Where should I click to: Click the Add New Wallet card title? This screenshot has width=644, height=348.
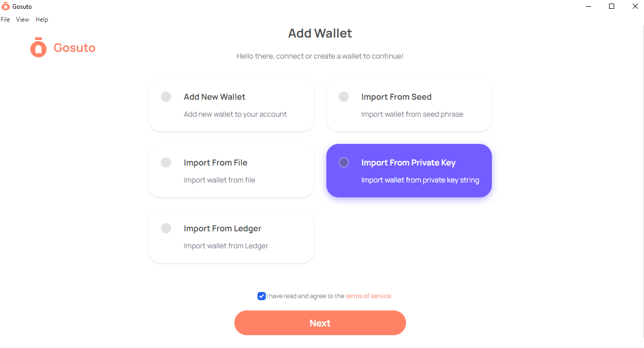click(214, 97)
